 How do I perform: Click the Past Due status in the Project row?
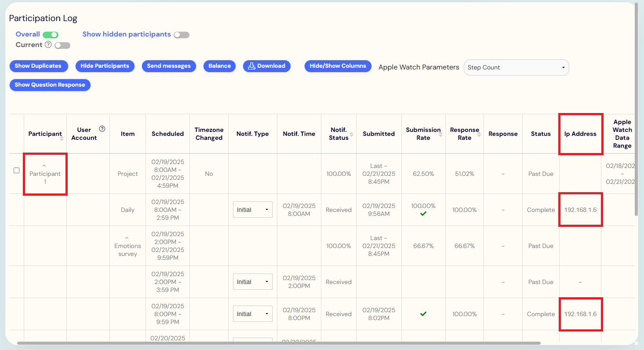click(x=541, y=174)
